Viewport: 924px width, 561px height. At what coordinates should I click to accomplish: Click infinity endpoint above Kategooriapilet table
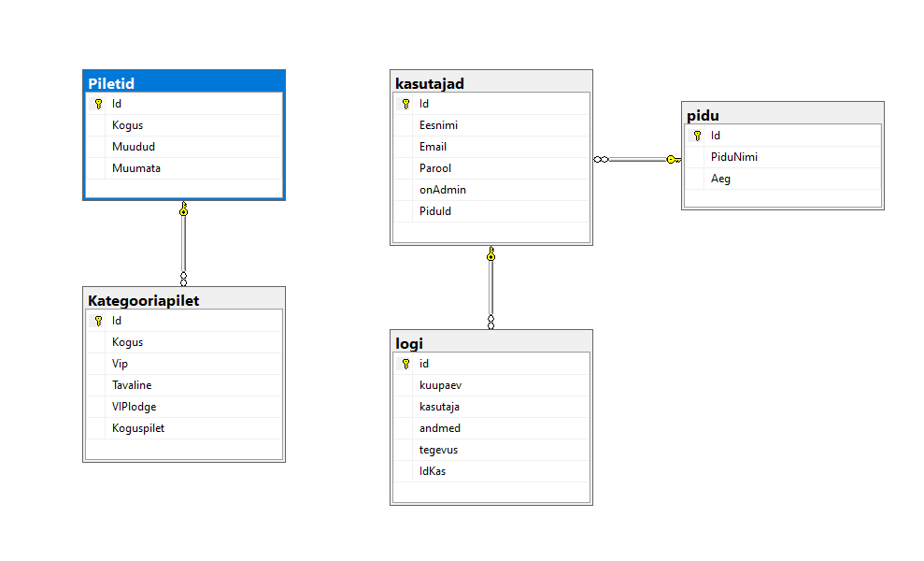[x=184, y=279]
